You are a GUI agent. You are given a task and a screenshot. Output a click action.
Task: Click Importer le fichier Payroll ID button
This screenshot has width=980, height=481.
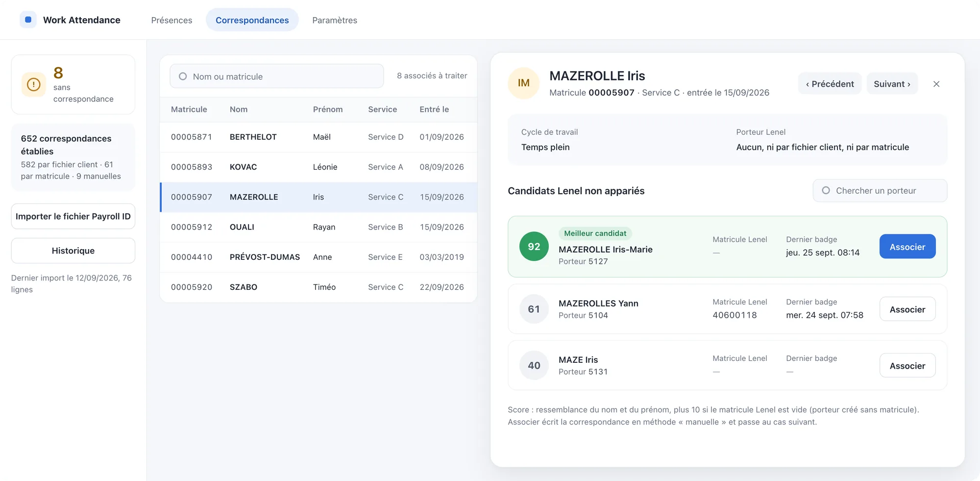pyautogui.click(x=73, y=216)
